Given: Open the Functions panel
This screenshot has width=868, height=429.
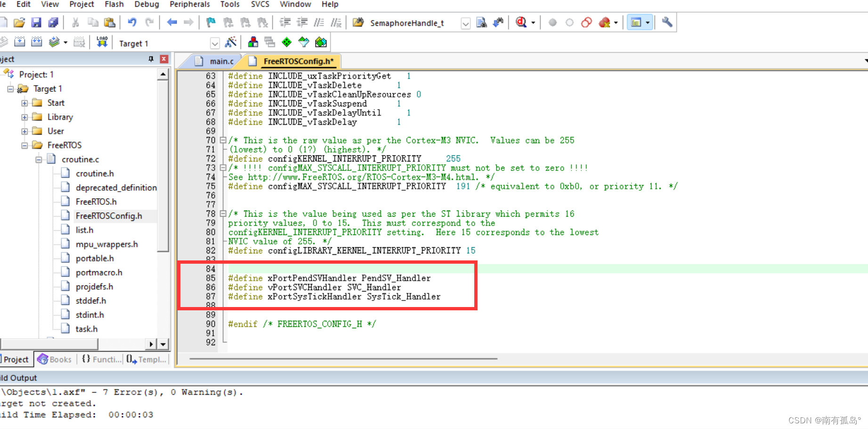Looking at the screenshot, I should [x=100, y=359].
